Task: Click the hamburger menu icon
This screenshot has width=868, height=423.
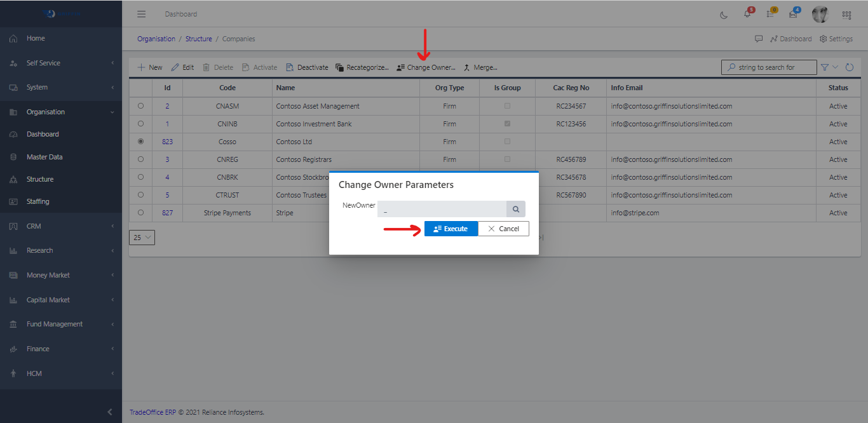Action: [x=142, y=14]
